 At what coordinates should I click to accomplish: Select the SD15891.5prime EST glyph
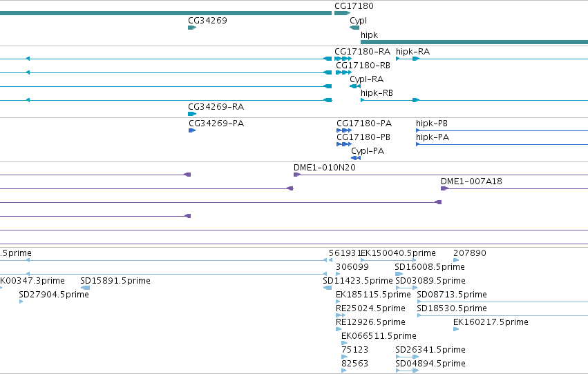[85, 288]
